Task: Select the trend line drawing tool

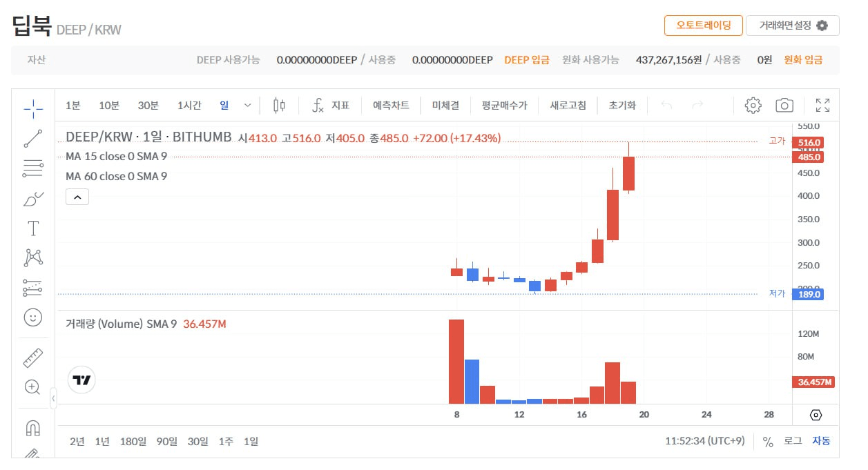Action: pyautogui.click(x=32, y=138)
